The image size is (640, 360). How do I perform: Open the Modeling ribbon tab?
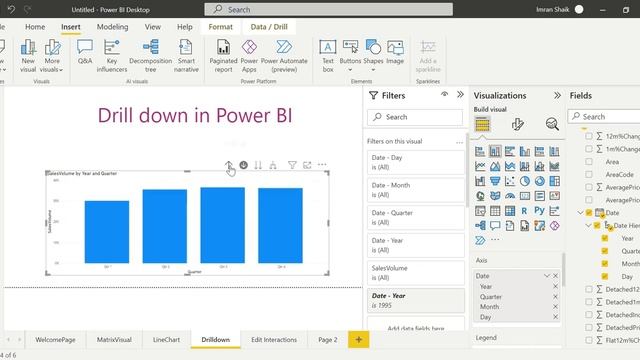click(112, 27)
